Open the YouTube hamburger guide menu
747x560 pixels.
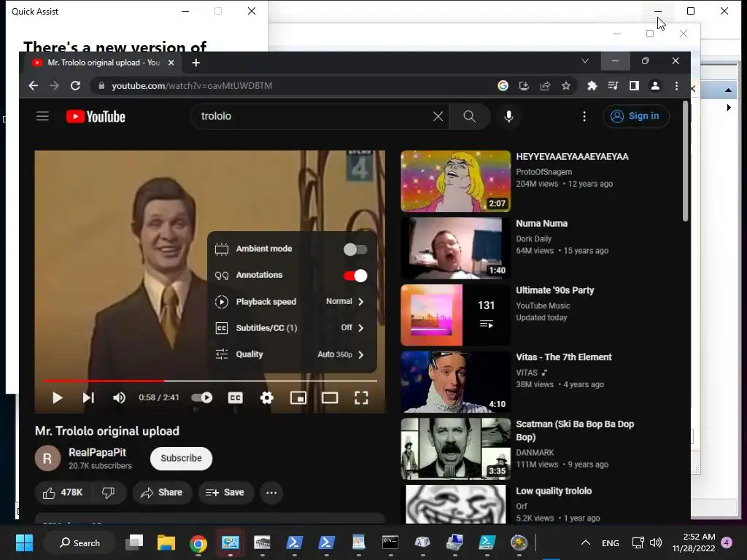pyautogui.click(x=42, y=116)
